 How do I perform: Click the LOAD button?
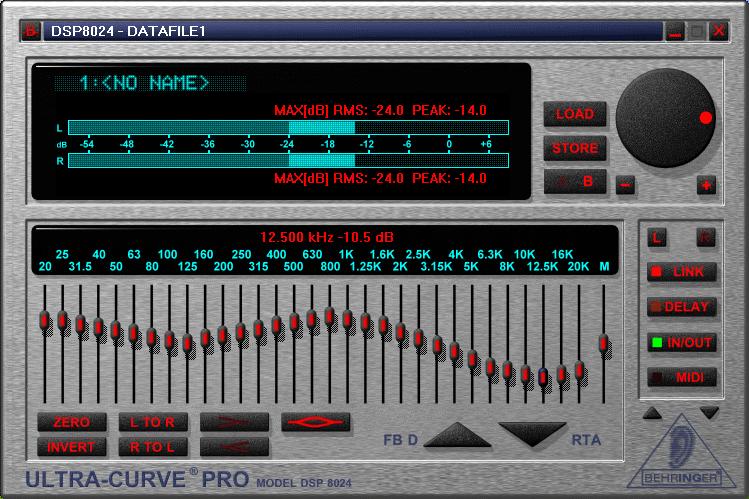pyautogui.click(x=575, y=114)
